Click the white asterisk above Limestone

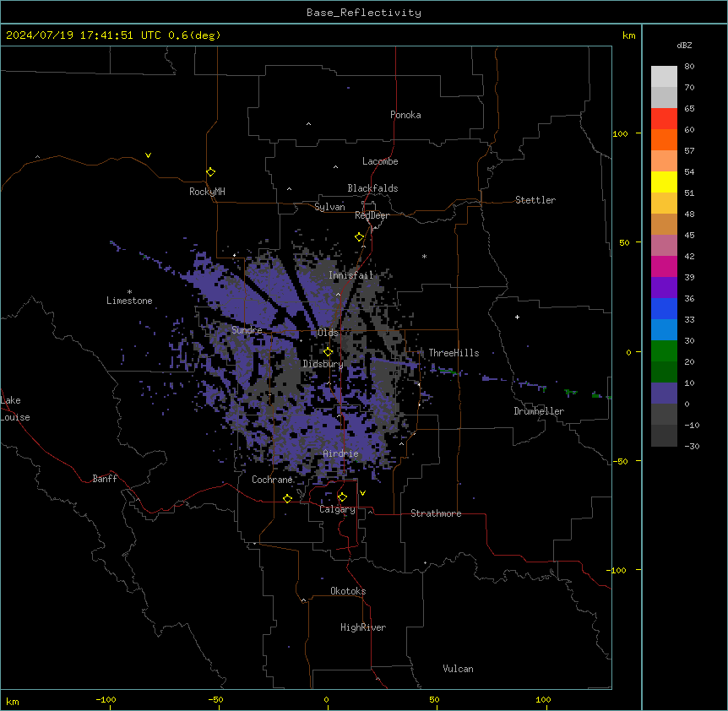click(x=129, y=292)
